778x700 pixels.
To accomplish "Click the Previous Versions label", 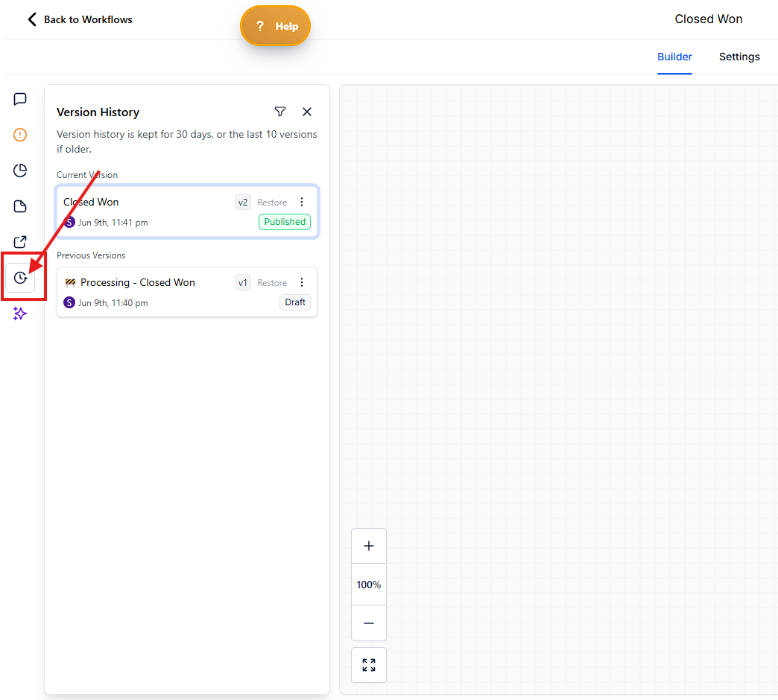I will click(x=91, y=255).
